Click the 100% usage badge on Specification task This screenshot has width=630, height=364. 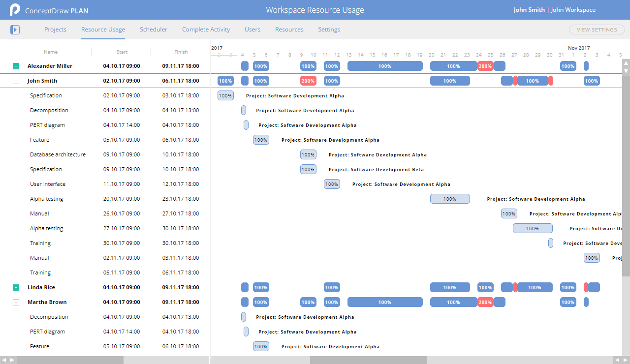225,95
